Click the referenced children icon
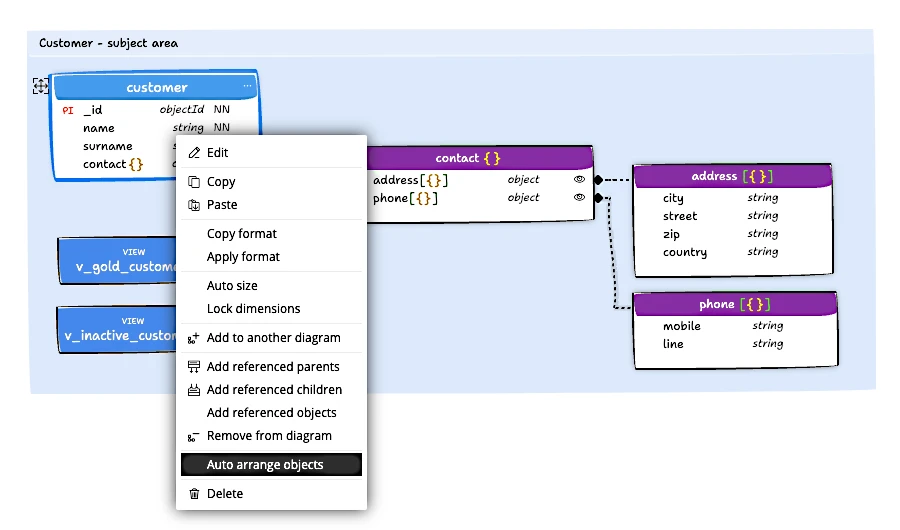 (x=194, y=390)
